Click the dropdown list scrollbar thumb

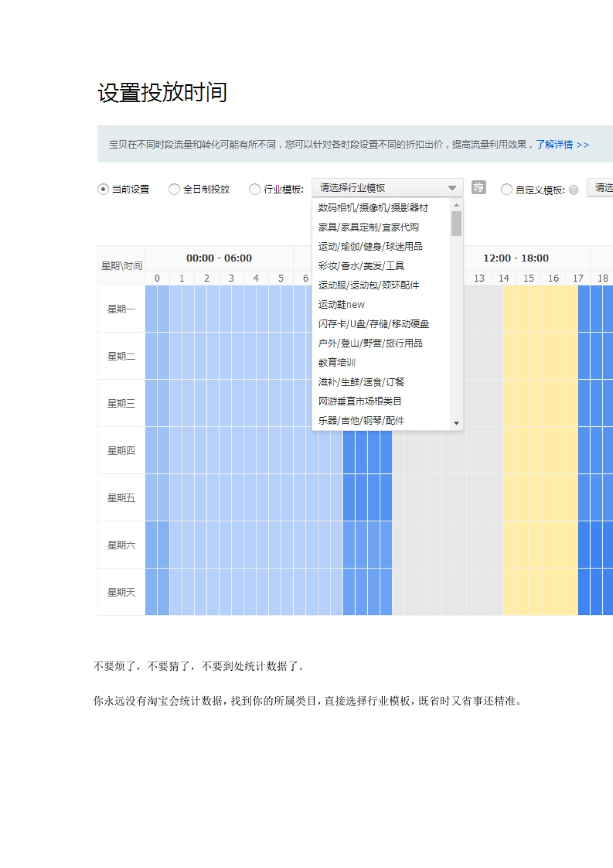457,223
